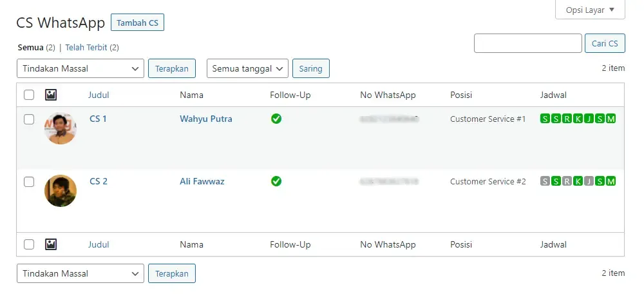Click the Tambah CS button
The width and height of the screenshot is (644, 303).
(x=138, y=23)
